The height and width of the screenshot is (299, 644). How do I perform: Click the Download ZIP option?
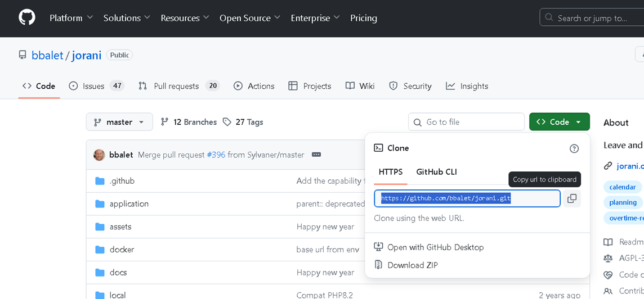pos(412,265)
